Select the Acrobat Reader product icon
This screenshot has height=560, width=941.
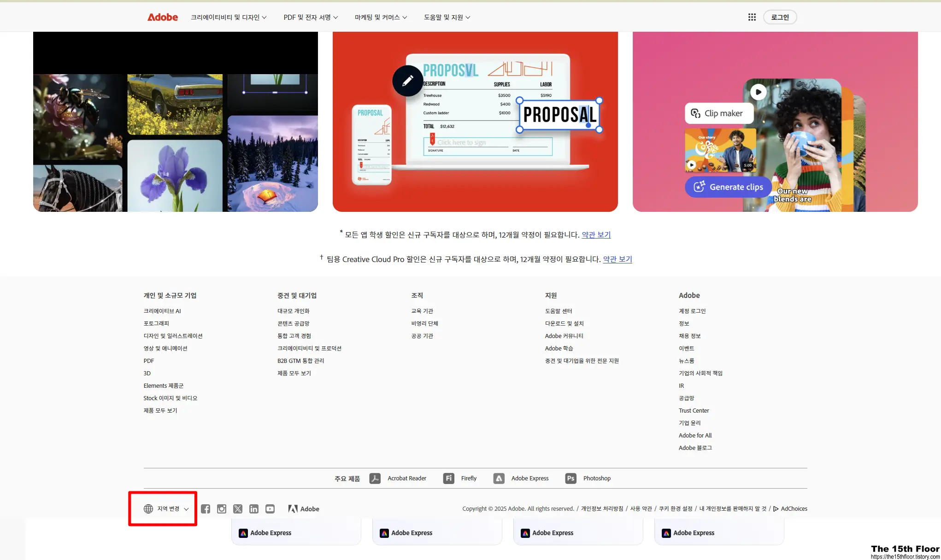point(376,478)
